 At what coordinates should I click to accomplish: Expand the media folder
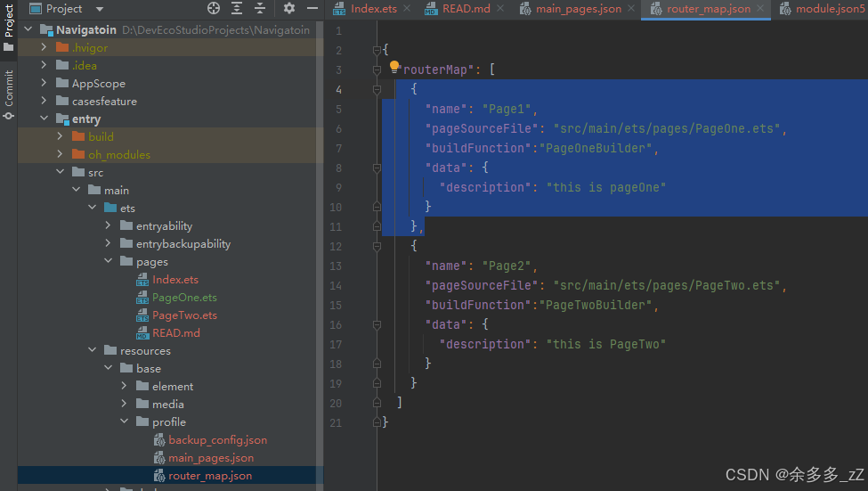(x=124, y=403)
